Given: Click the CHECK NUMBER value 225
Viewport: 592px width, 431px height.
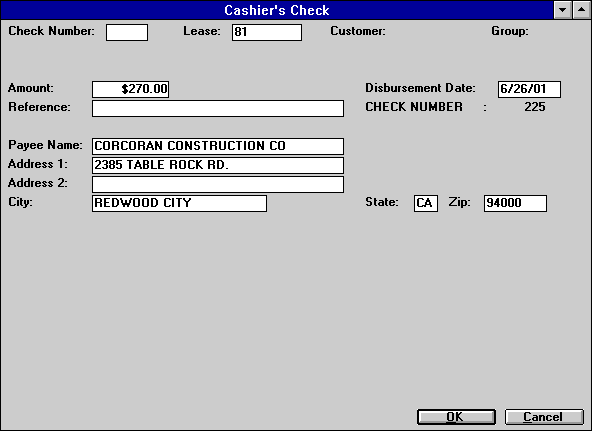Looking at the screenshot, I should pyautogui.click(x=535, y=107).
